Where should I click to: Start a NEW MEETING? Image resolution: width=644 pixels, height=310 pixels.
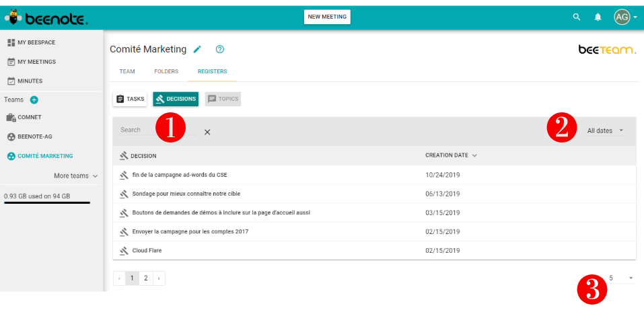pyautogui.click(x=327, y=17)
